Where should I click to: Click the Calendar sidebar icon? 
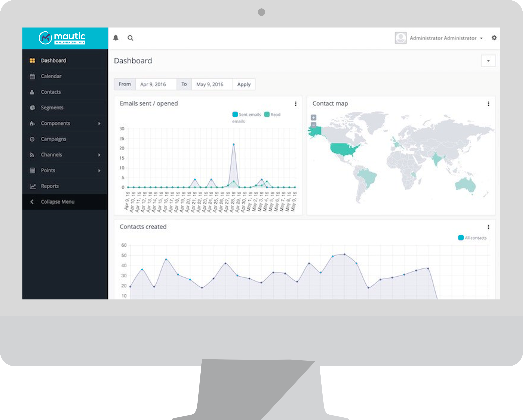click(32, 76)
